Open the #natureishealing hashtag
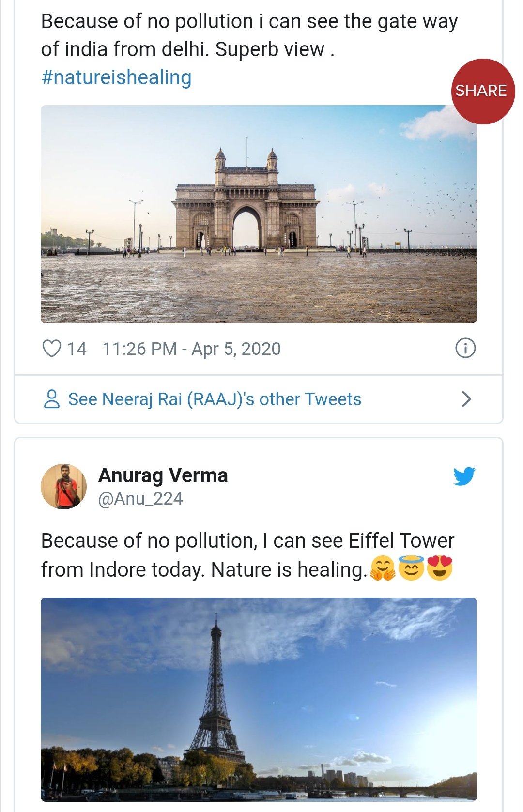523x812 pixels. pos(116,77)
